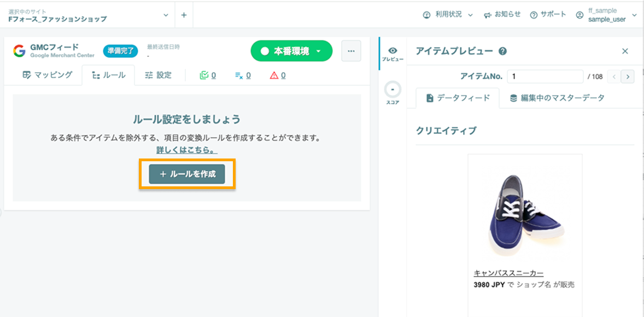Switch to the 設定 tab
Image resolution: width=644 pixels, height=317 pixels.
tap(159, 75)
